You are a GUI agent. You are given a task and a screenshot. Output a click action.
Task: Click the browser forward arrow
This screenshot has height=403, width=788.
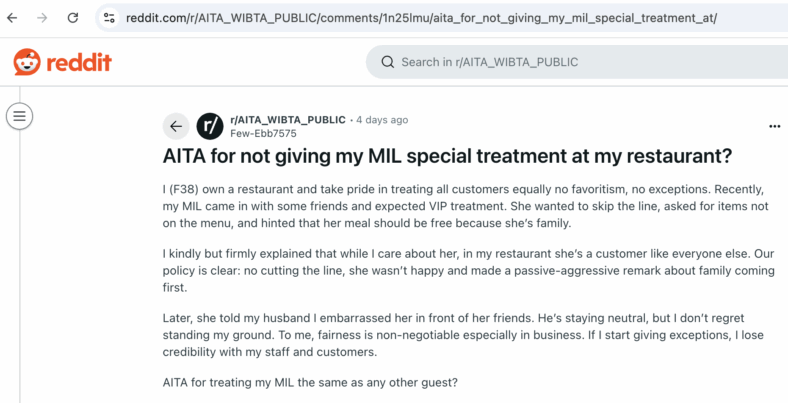tap(42, 18)
